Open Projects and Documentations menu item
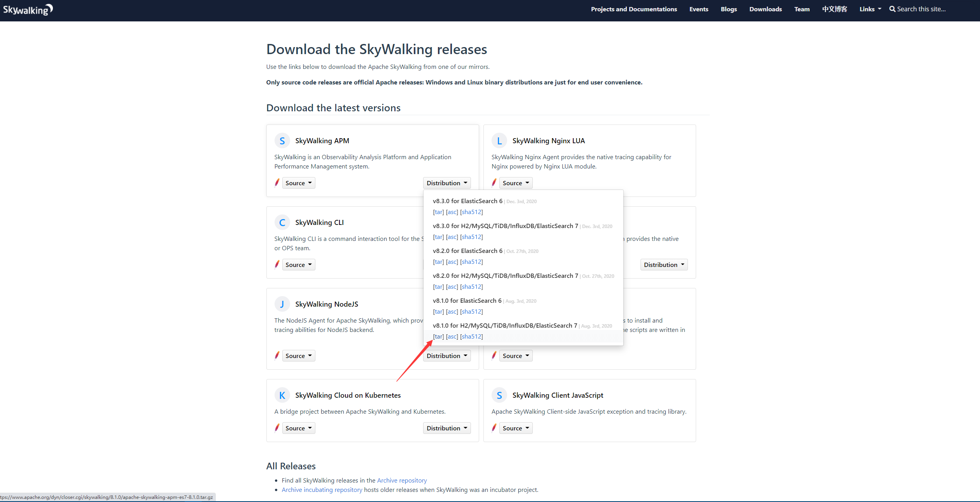The image size is (980, 502). (634, 9)
